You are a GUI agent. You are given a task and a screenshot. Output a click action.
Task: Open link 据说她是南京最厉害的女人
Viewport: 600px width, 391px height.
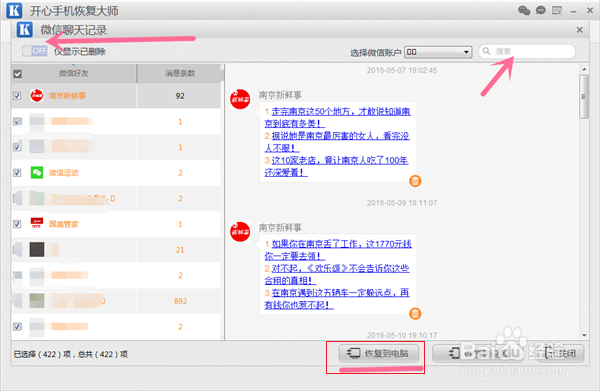(337, 142)
